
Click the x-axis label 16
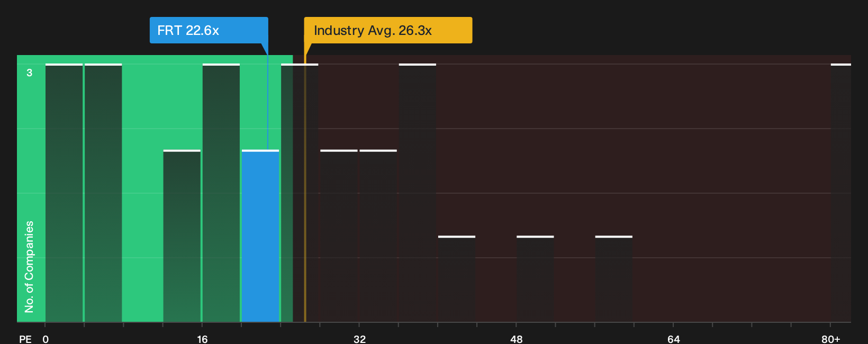click(x=202, y=339)
